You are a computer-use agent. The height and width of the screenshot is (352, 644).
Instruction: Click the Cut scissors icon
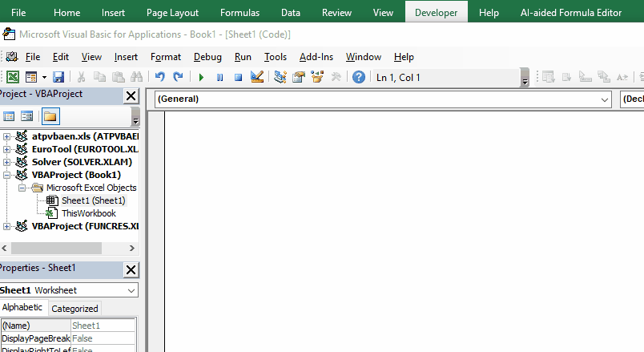(81, 77)
